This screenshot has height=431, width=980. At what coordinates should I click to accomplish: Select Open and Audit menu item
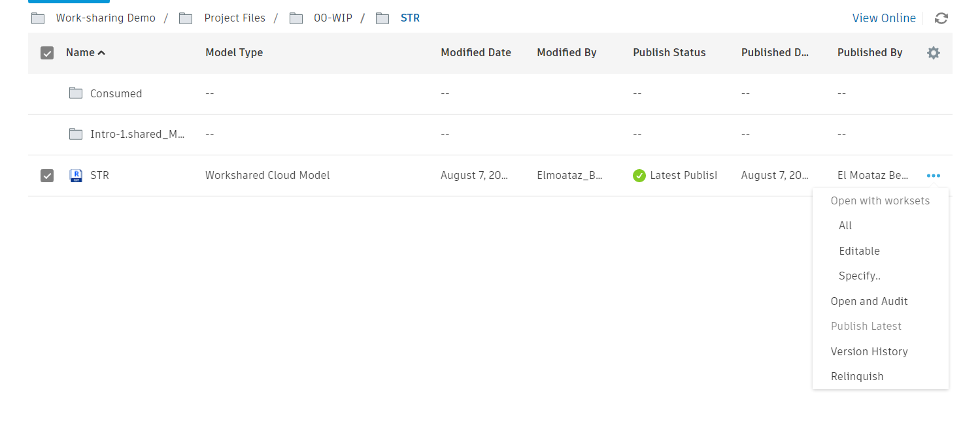pyautogui.click(x=869, y=301)
